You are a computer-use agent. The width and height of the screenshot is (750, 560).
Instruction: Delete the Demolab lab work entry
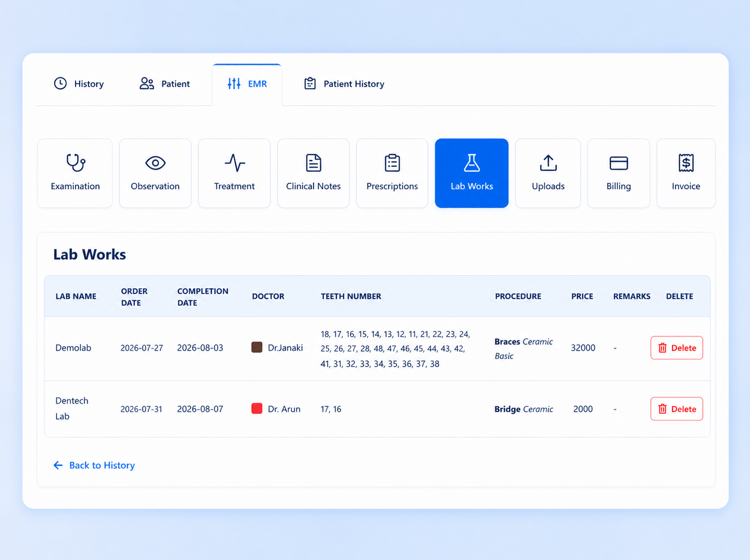677,348
